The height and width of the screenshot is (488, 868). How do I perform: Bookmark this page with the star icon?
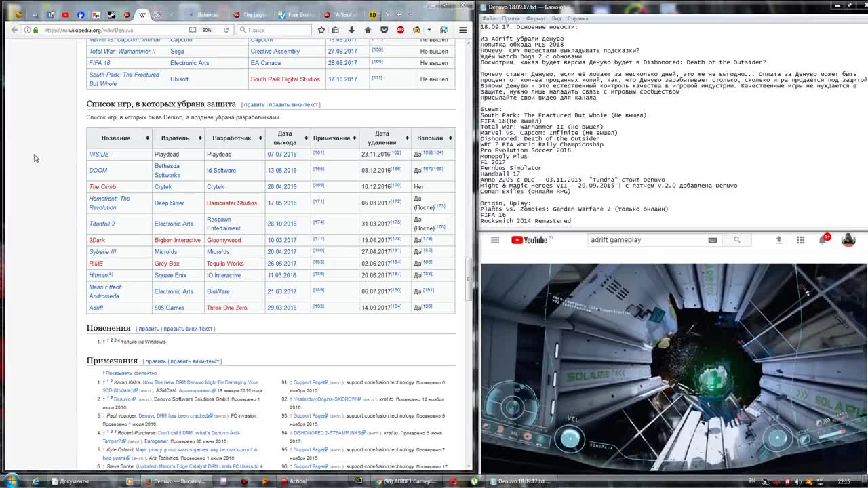pos(321,30)
